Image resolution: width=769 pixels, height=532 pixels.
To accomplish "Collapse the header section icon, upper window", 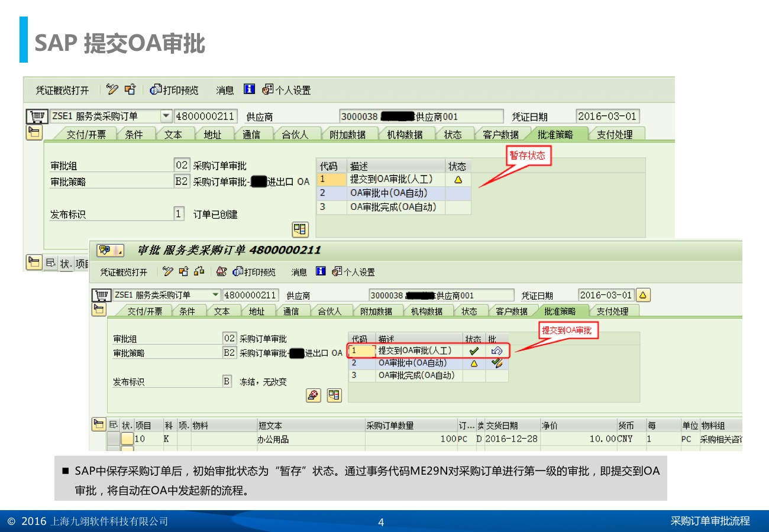I will click(x=34, y=132).
